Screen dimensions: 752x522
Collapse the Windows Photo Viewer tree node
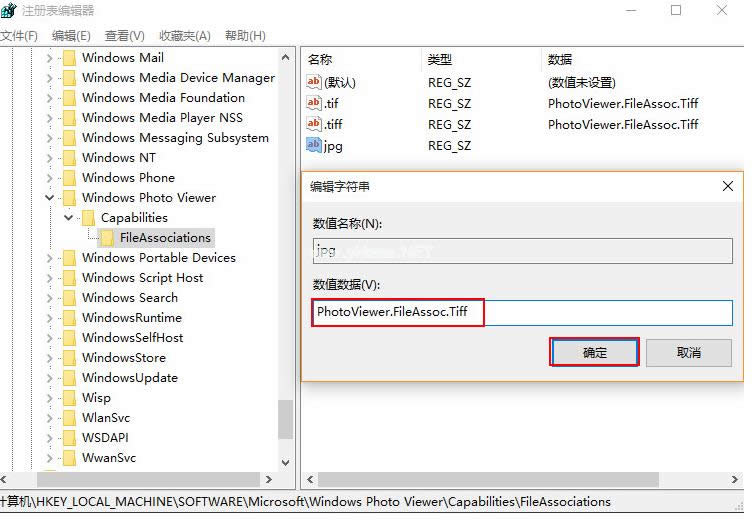(x=49, y=198)
